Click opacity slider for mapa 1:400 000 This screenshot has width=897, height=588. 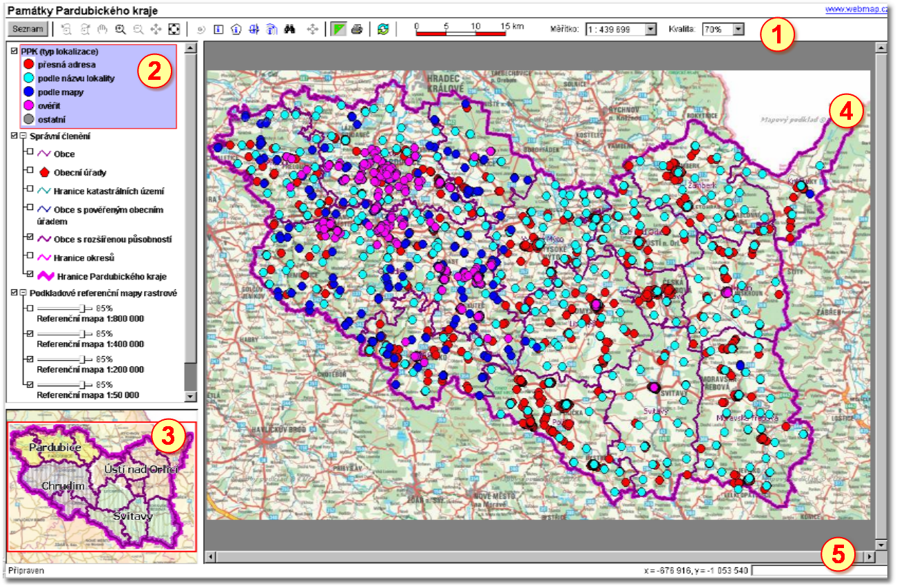[64, 334]
